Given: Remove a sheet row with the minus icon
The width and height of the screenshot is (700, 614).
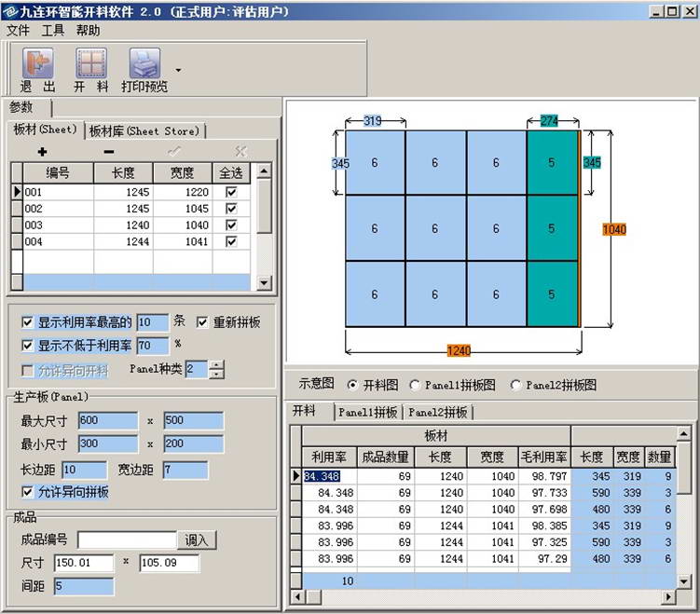Looking at the screenshot, I should [x=109, y=152].
